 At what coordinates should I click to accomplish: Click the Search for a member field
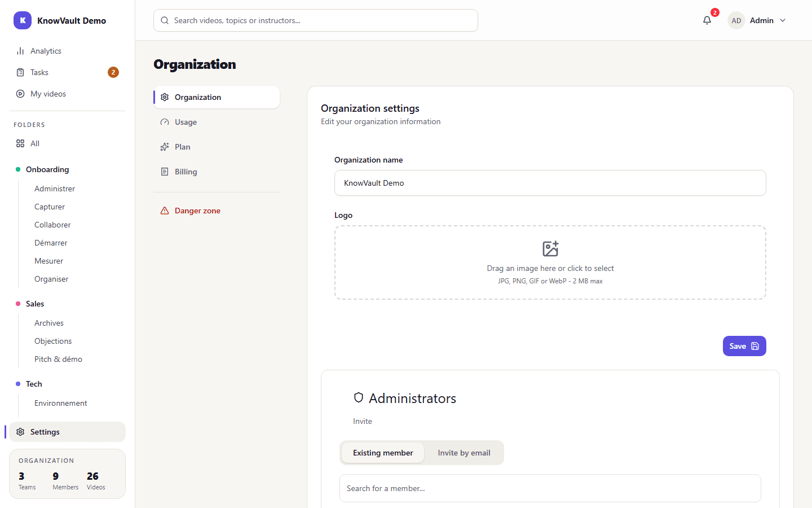click(550, 488)
